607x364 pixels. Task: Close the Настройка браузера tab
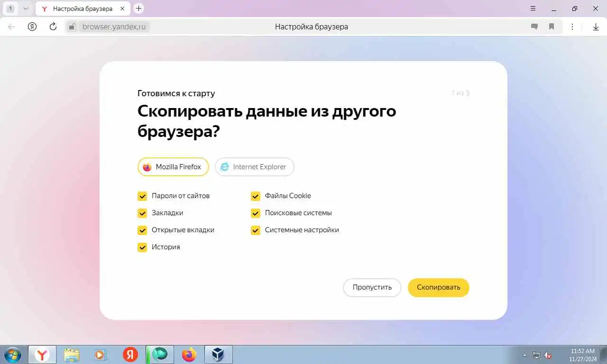tap(123, 9)
